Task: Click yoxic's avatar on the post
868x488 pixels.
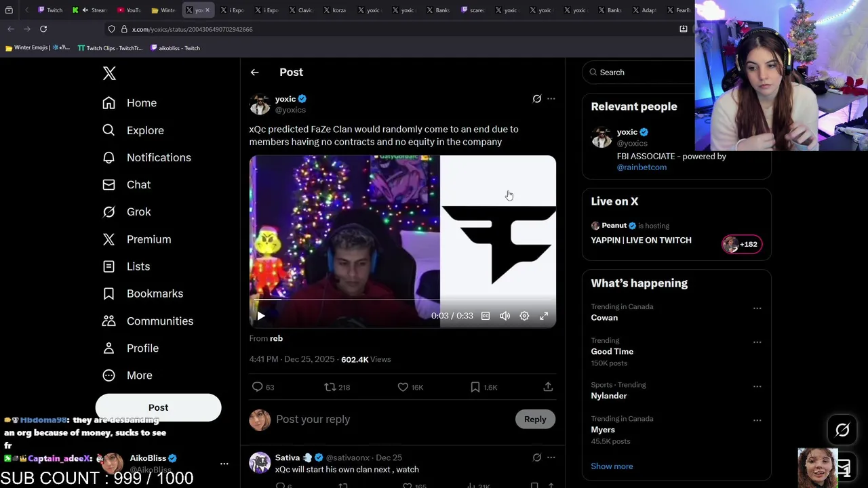Action: click(260, 104)
